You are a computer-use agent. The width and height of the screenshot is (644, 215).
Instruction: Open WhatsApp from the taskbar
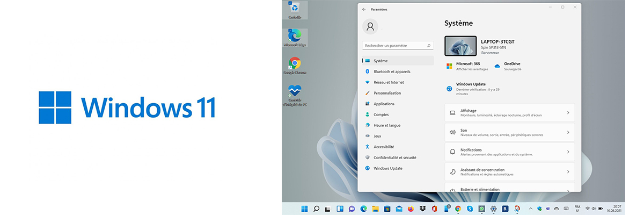pos(481,209)
